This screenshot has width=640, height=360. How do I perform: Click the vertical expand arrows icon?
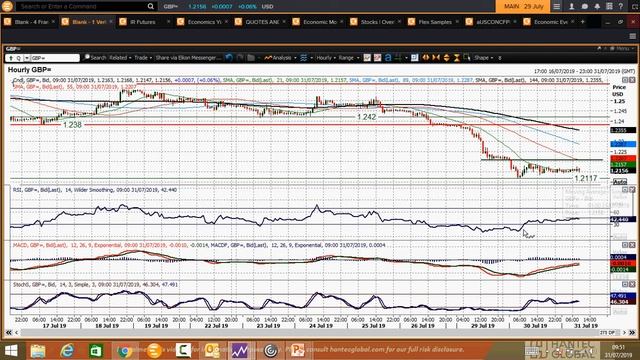447,58
